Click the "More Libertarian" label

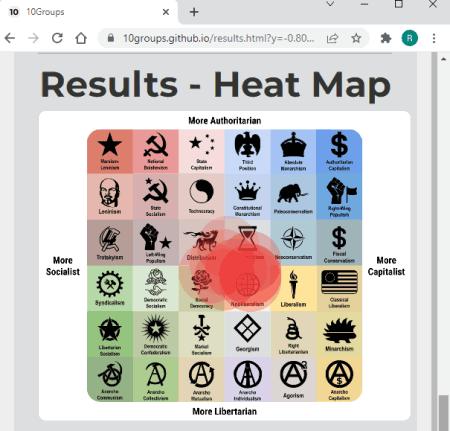tap(225, 412)
